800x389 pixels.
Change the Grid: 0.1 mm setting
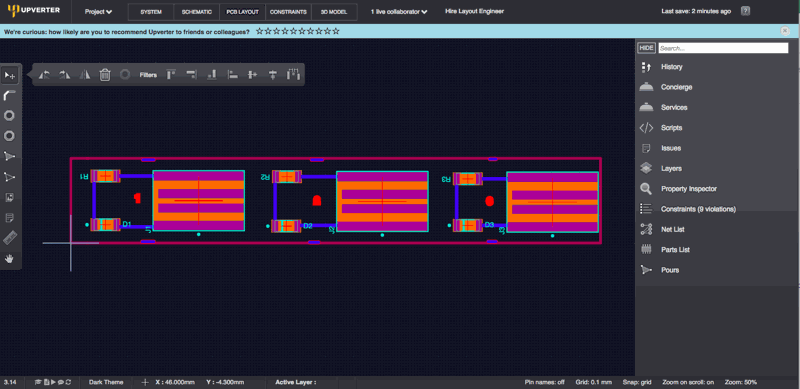coord(592,382)
